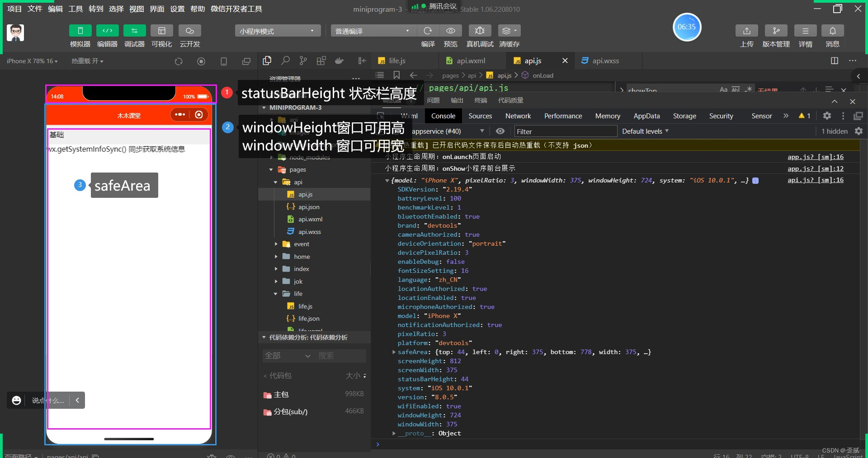Expand the safeArea object in console
This screenshot has width=868, height=458.
[394, 352]
